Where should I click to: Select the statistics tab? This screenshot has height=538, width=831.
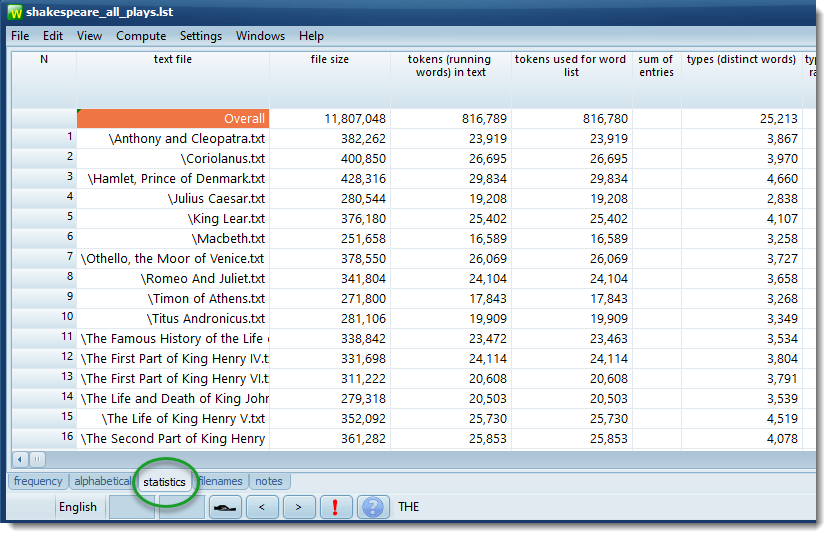point(164,482)
